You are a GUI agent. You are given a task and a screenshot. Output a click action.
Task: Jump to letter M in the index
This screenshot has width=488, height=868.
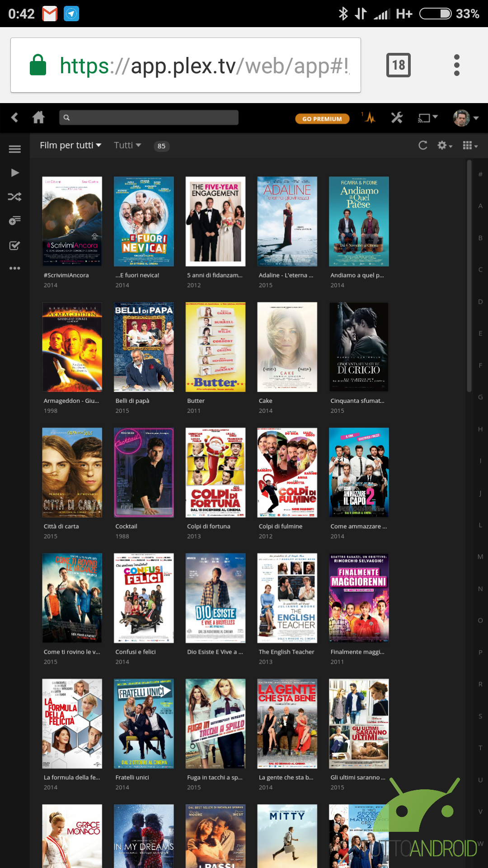pyautogui.click(x=480, y=557)
